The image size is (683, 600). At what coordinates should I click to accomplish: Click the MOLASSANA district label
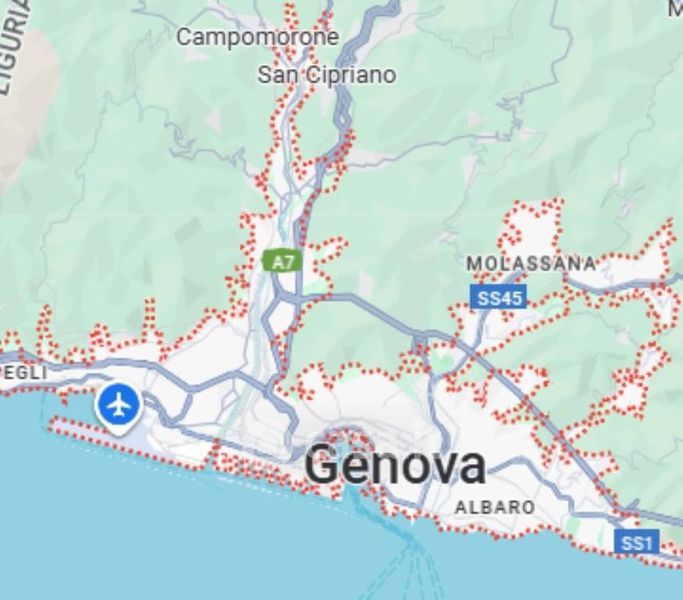(x=531, y=264)
